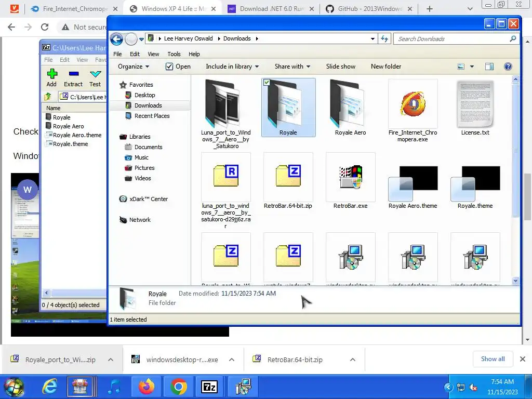Uncheck the Royale folder selection checkbox
This screenshot has height=399, width=532.
point(267,82)
